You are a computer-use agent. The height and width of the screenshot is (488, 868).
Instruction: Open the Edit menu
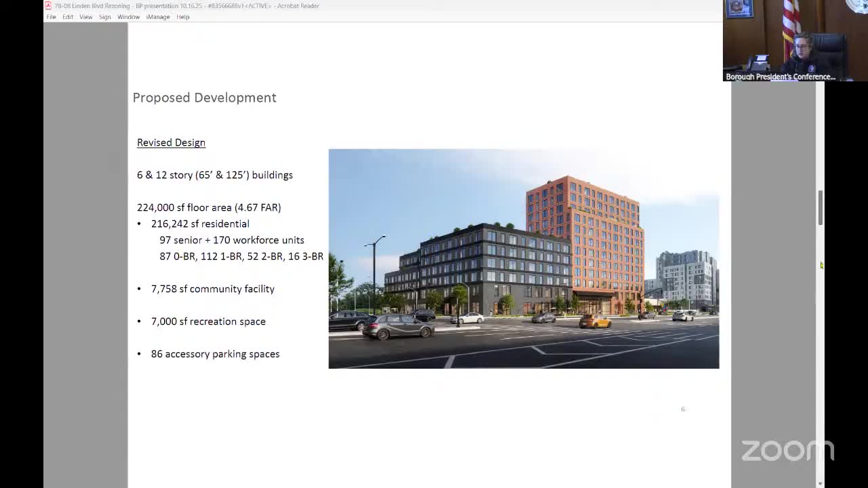pyautogui.click(x=68, y=17)
